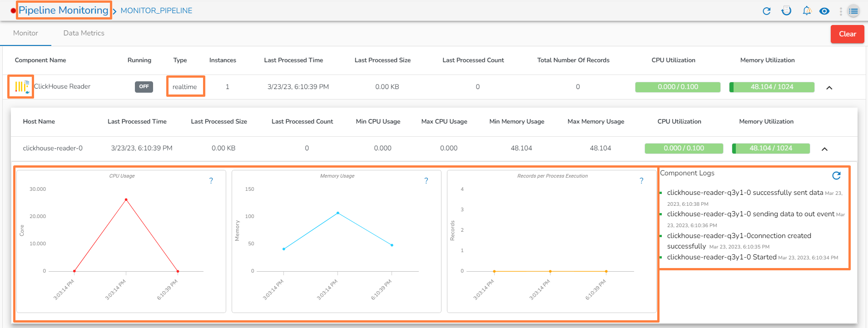Click the red peak point on CPU Usage chart
868x328 pixels.
coord(126,200)
